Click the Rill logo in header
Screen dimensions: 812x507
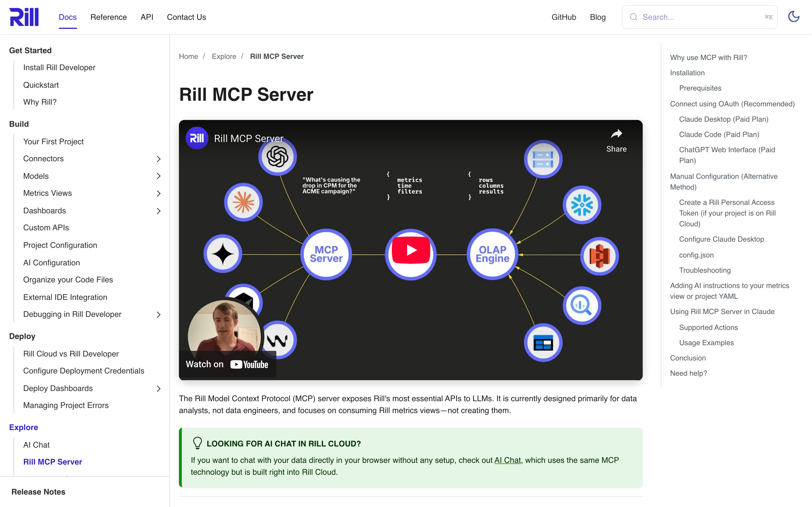tap(24, 17)
